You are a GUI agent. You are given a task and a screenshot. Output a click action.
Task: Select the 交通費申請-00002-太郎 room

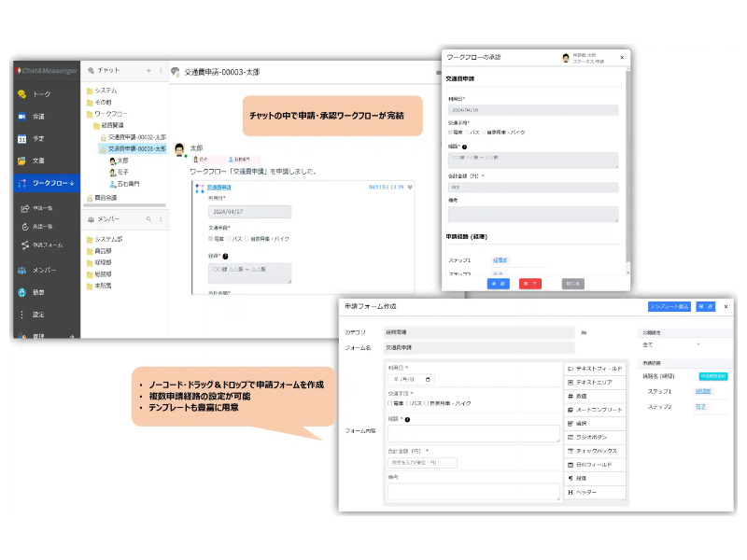click(x=133, y=137)
